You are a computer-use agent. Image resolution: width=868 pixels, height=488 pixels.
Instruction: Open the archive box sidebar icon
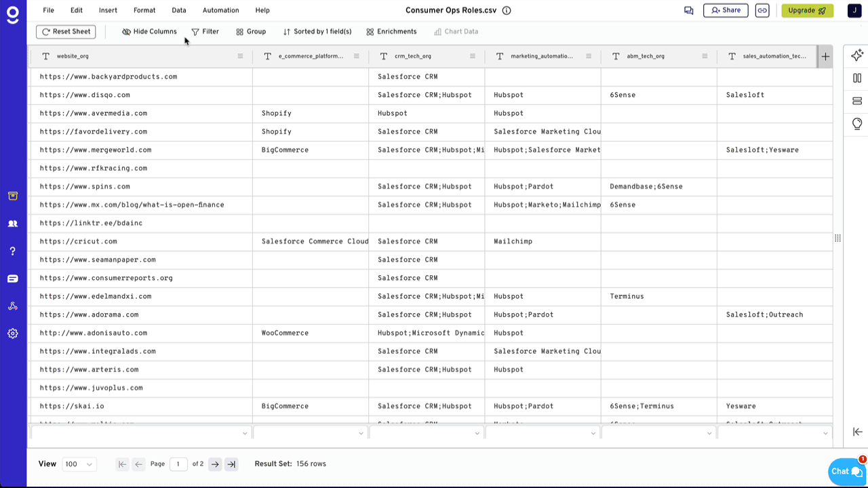[13, 196]
